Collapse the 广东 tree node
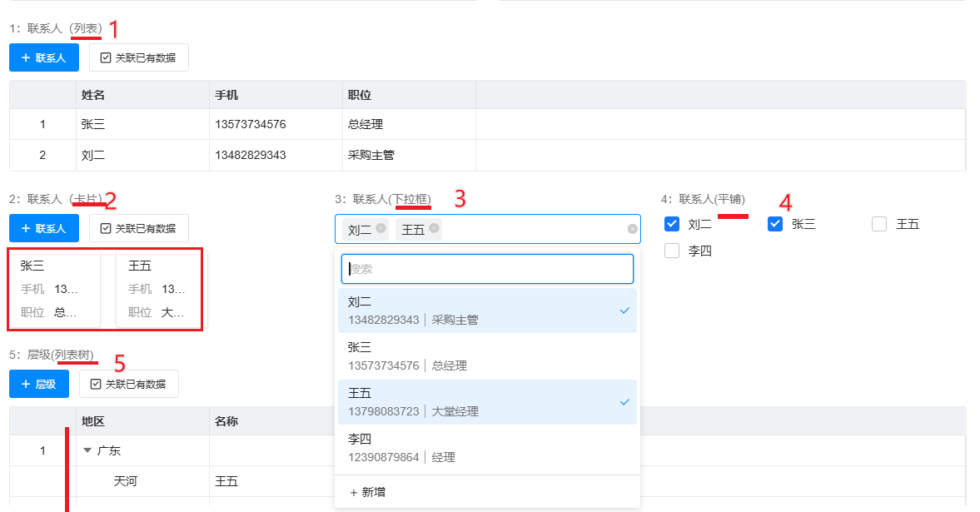Viewport: 980px width, 512px height. (x=87, y=451)
